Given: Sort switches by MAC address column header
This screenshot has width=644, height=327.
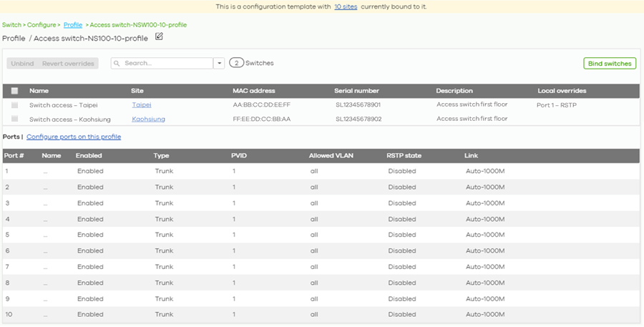Looking at the screenshot, I should click(253, 91).
